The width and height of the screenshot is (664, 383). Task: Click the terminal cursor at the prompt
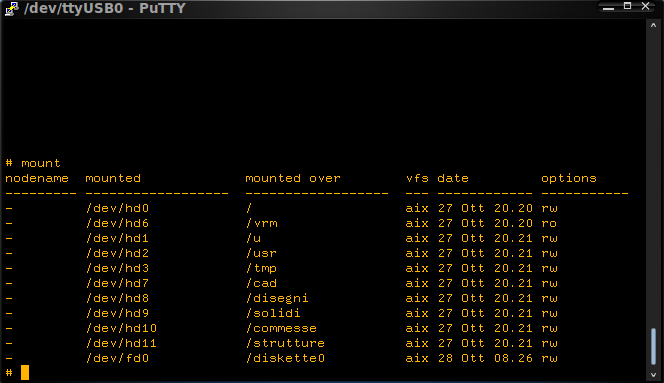pyautogui.click(x=25, y=372)
